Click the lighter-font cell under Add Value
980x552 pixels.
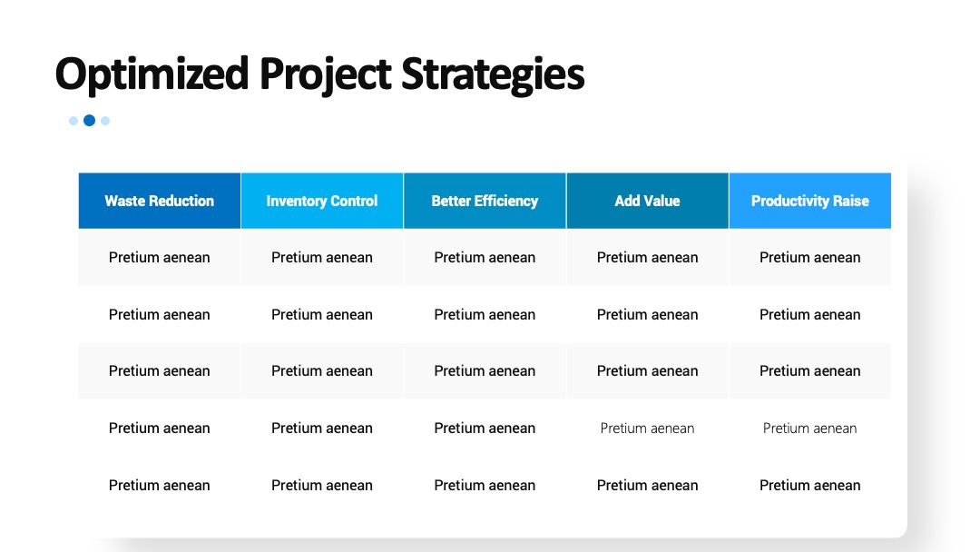[647, 429]
